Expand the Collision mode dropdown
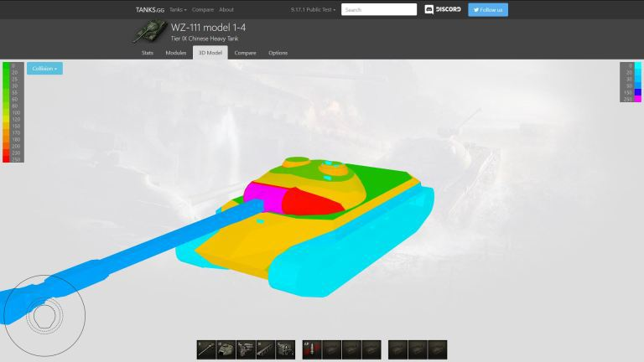This screenshot has width=644, height=362. click(44, 69)
